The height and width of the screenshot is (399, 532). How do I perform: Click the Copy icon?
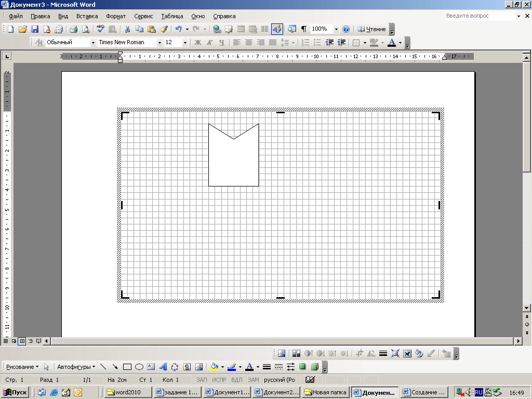(x=139, y=29)
